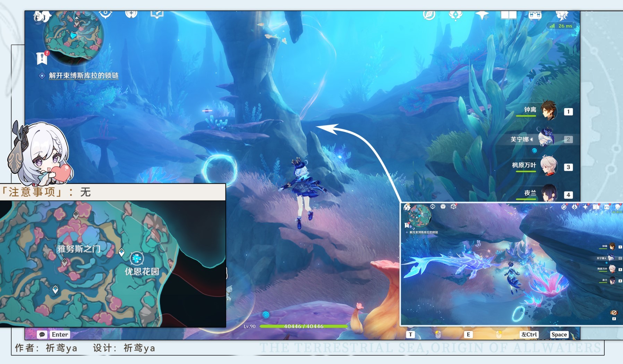This screenshot has height=364, width=623.
Task: Open the Battle Pass winged gem icon
Action: pos(455,15)
